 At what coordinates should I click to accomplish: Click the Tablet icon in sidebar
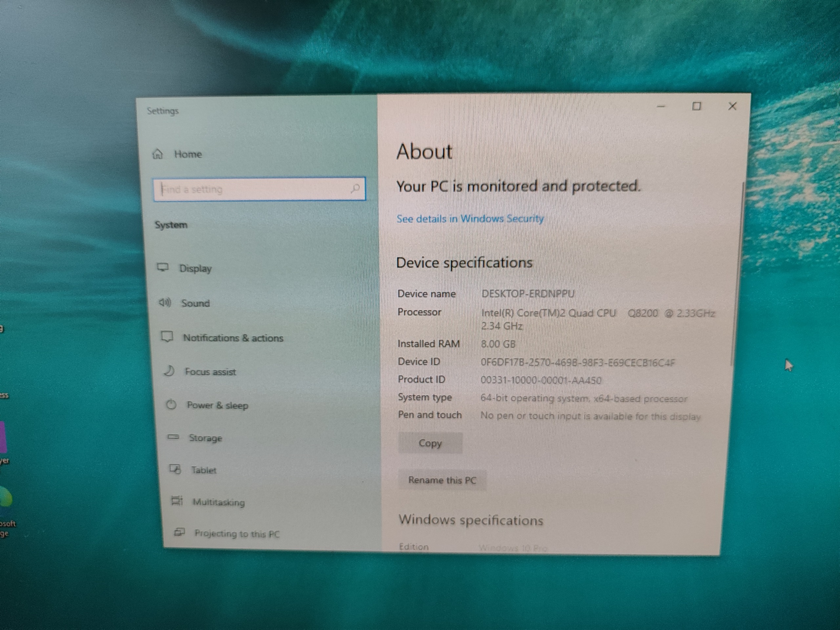pyautogui.click(x=175, y=469)
